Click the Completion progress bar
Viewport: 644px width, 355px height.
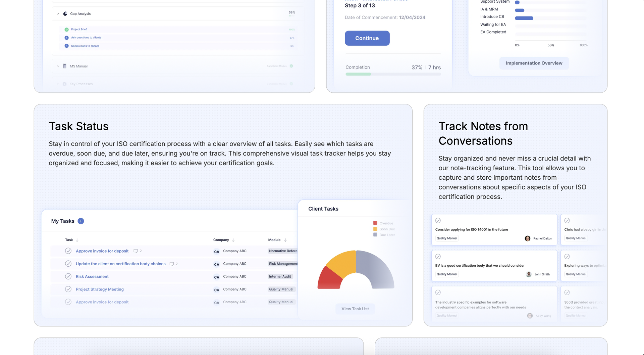click(x=393, y=74)
